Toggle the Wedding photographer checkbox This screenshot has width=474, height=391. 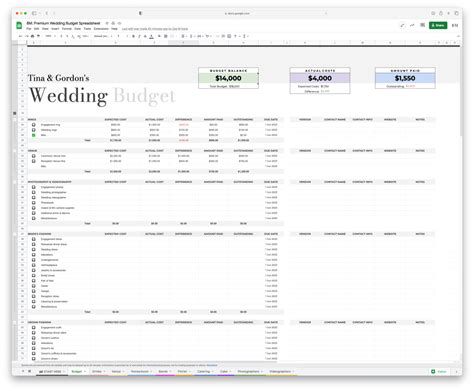pos(34,192)
